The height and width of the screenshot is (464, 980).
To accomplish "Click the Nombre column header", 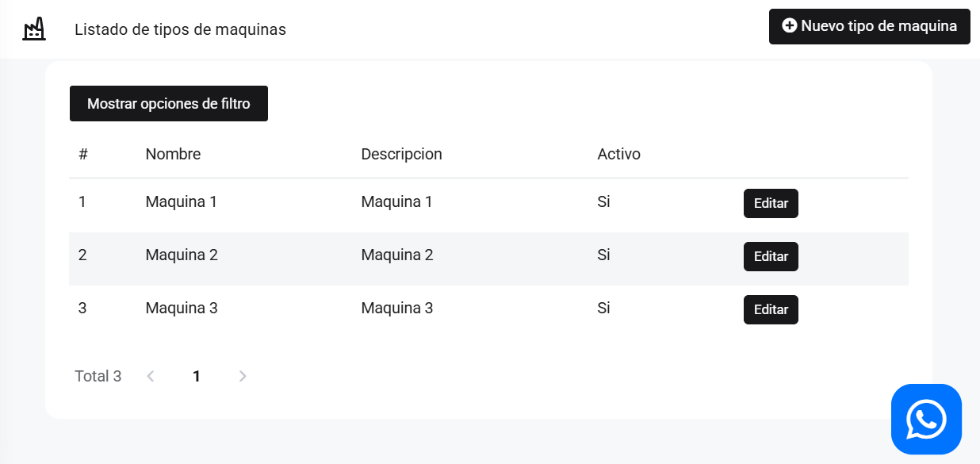I will [173, 154].
